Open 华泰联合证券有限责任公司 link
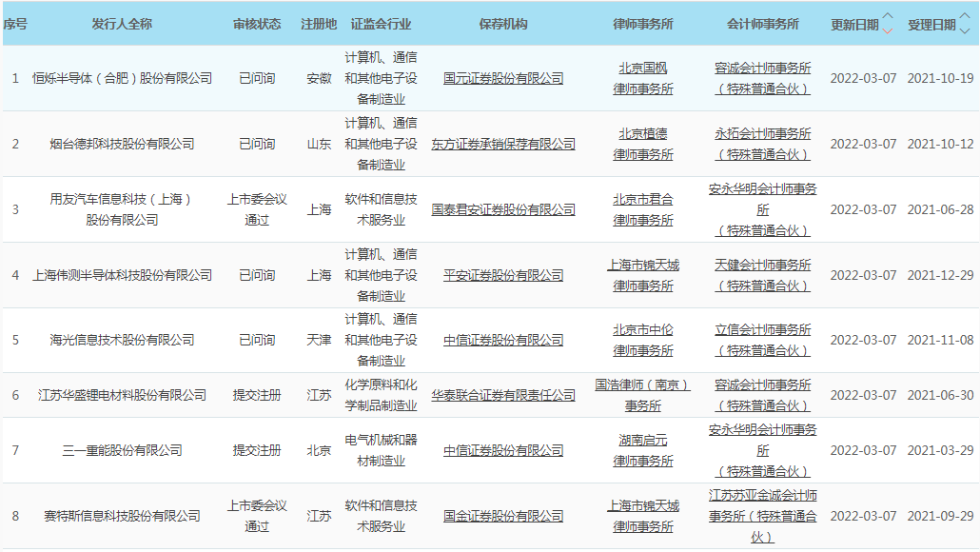This screenshot has height=552, width=980. point(503,395)
